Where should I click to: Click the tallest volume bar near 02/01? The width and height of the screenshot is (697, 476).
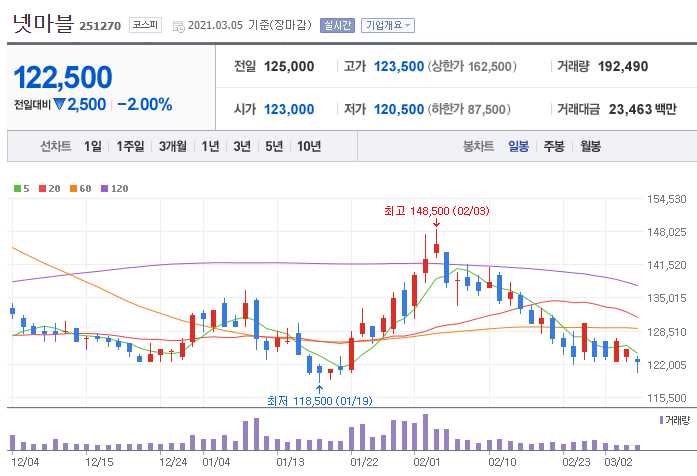[x=425, y=432]
